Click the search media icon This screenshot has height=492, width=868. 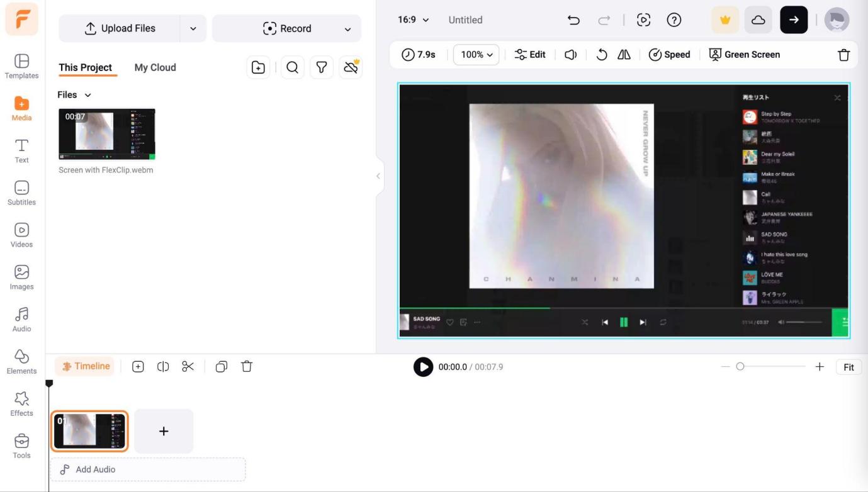292,67
